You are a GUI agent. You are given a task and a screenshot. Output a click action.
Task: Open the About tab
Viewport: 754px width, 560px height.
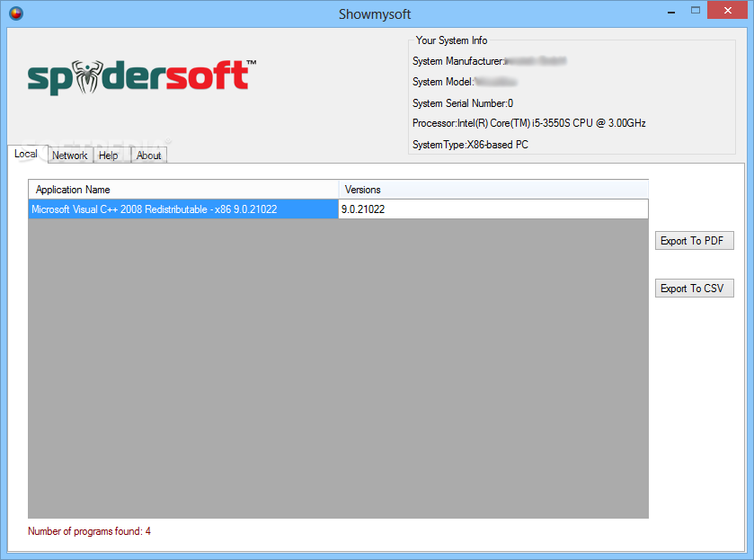tap(148, 156)
